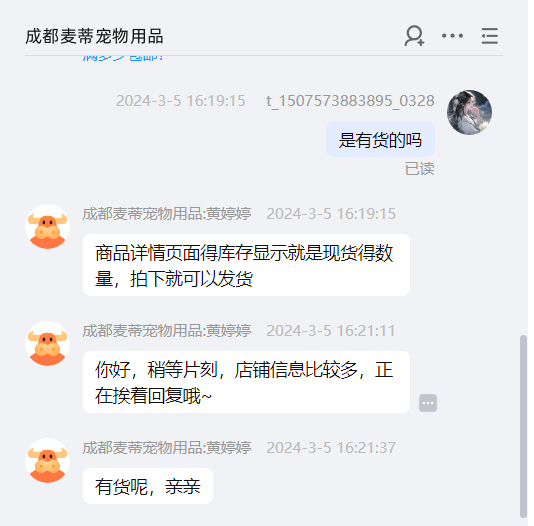Open the three-dot more options menu
This screenshot has width=534, height=526.
coord(452,35)
